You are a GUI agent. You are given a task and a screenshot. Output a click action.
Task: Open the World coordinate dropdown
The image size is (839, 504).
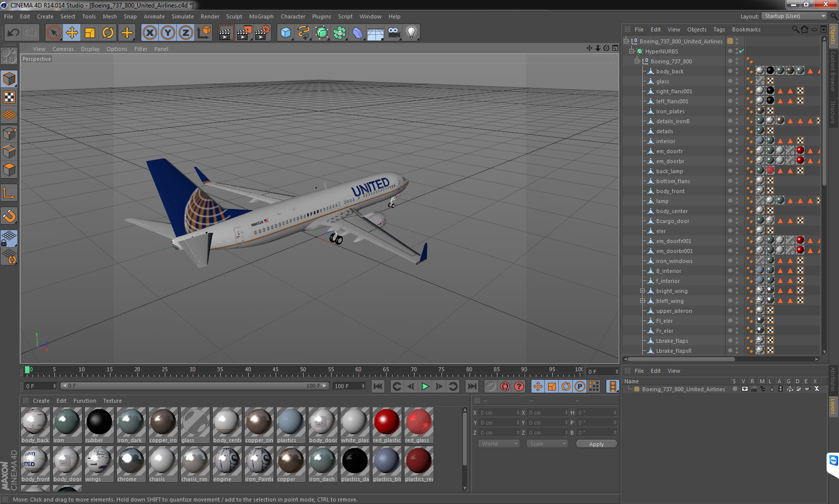point(499,444)
